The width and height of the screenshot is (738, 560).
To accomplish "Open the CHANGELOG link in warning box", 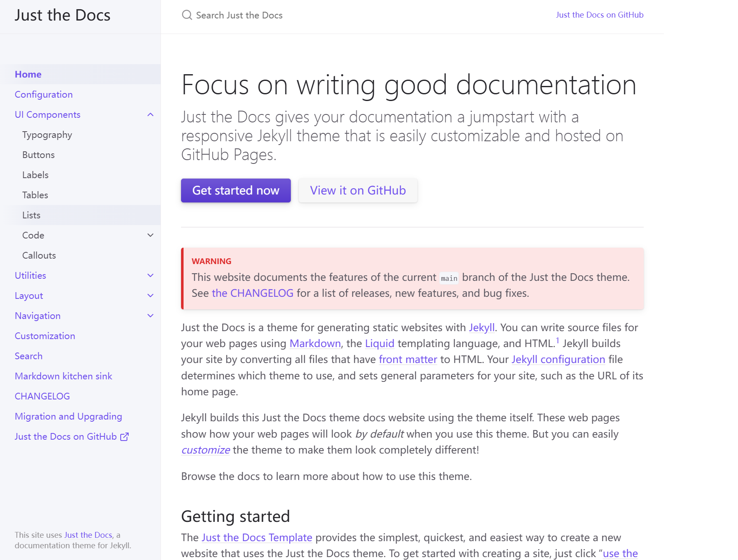I will pos(253,293).
